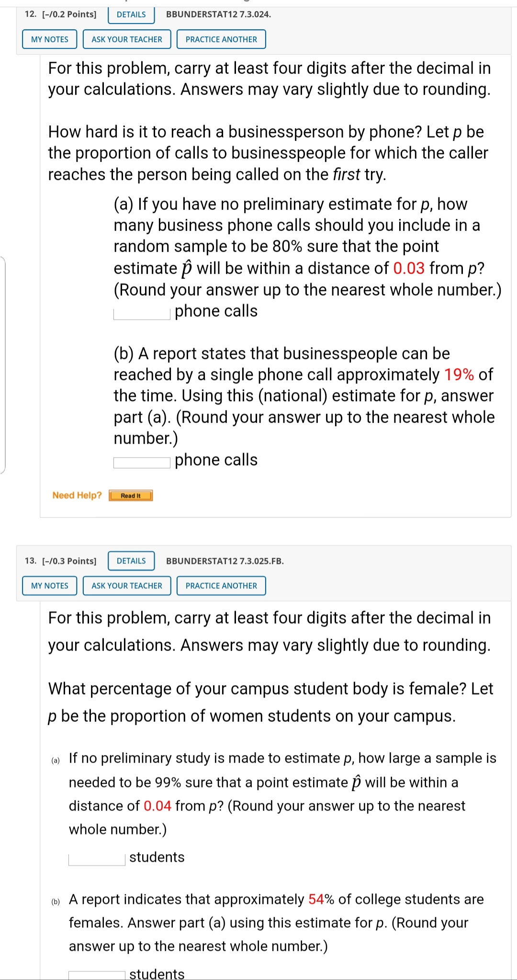Open MY NOTES for question 13
The image size is (517, 980).
click(x=49, y=586)
